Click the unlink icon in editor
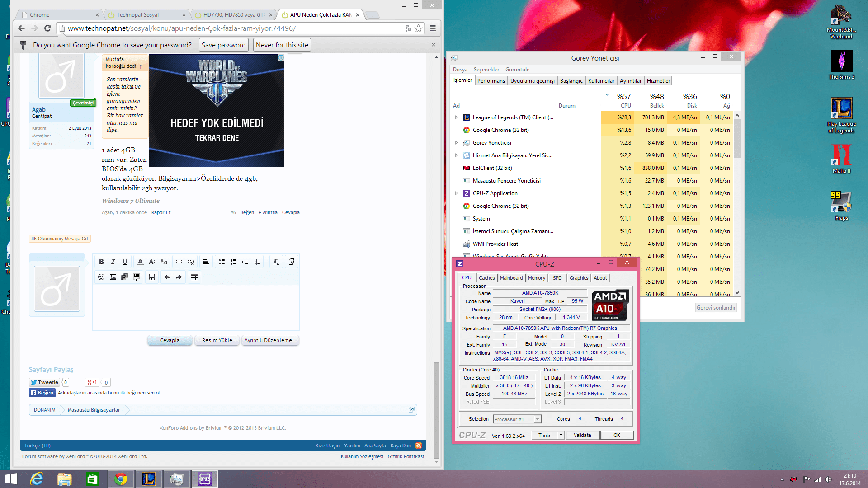The image size is (868, 488). 191,262
